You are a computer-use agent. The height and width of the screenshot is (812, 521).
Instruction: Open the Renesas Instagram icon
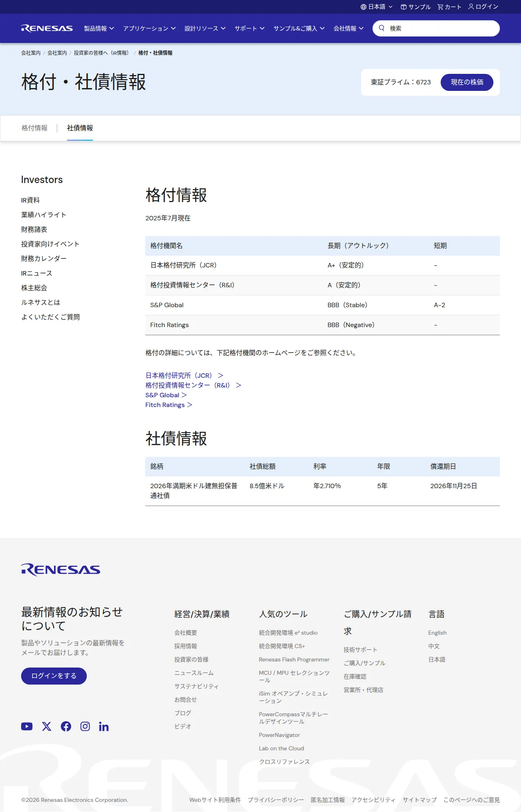tap(85, 726)
